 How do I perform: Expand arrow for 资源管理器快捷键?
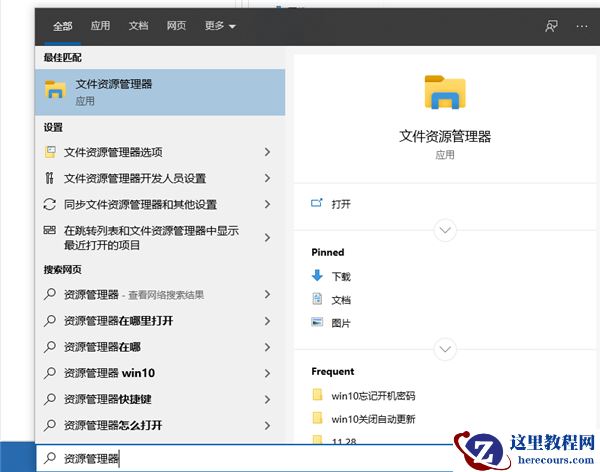(267, 399)
